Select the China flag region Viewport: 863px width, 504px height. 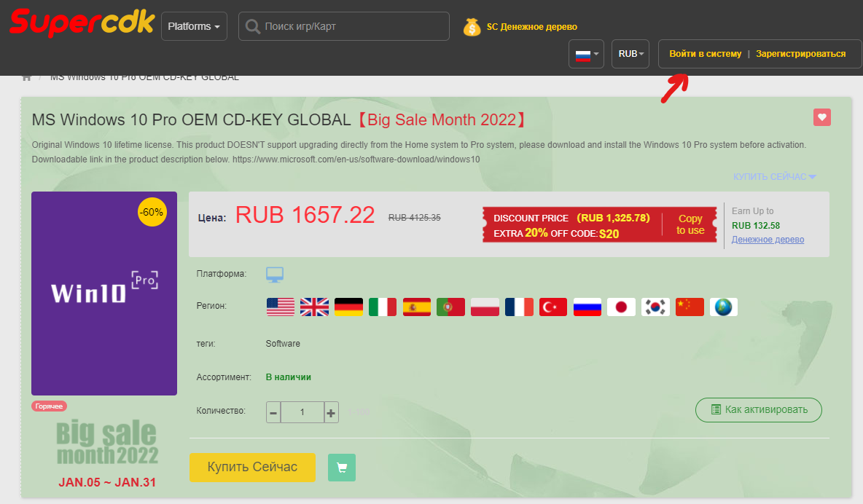click(x=690, y=307)
